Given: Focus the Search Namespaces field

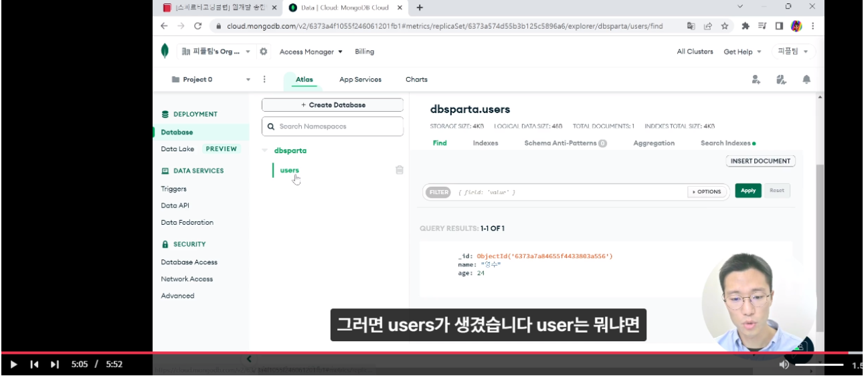Looking at the screenshot, I should pyautogui.click(x=333, y=126).
